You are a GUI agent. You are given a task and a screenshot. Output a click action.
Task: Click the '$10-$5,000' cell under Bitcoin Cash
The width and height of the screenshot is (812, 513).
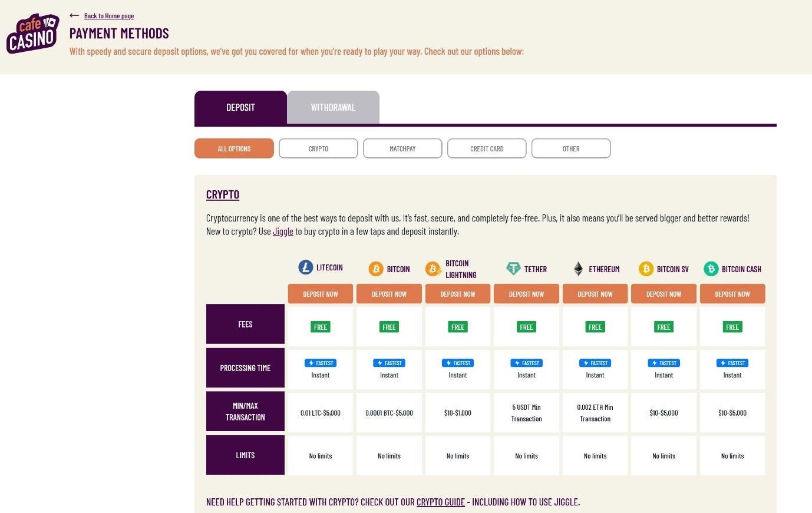732,413
